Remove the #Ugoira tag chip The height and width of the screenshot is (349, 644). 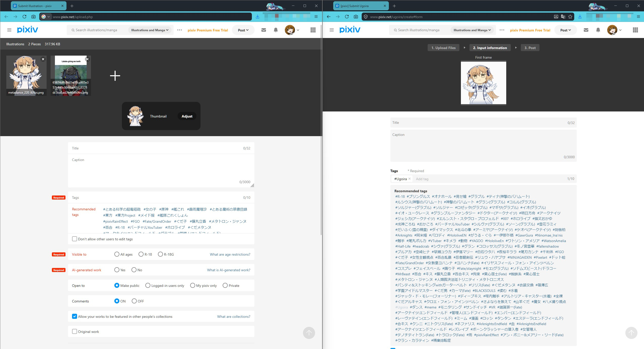click(410, 179)
